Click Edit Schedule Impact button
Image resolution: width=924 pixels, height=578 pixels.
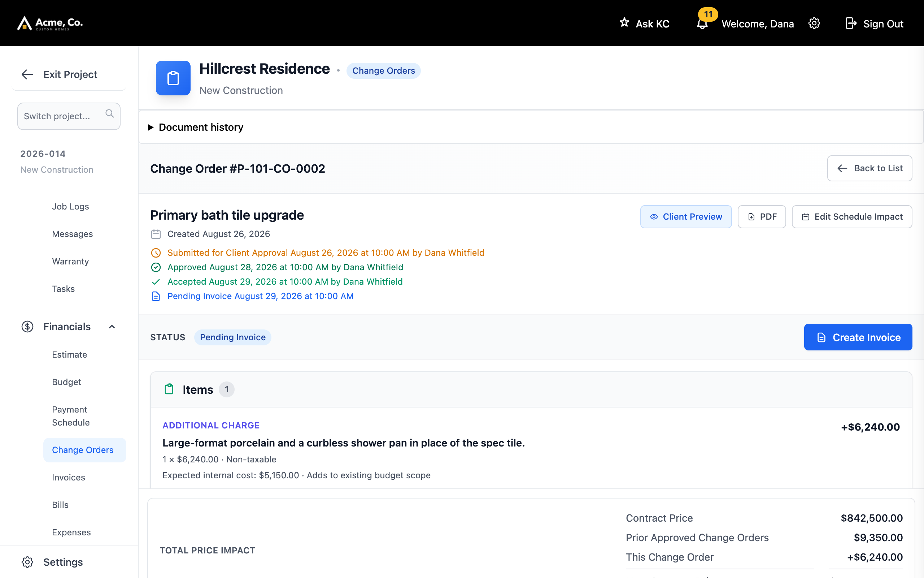[852, 217]
